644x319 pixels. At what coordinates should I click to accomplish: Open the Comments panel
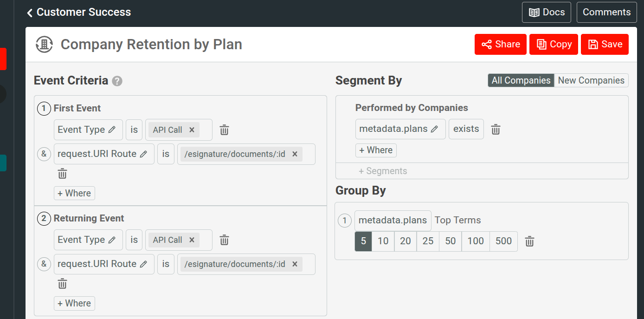[606, 12]
